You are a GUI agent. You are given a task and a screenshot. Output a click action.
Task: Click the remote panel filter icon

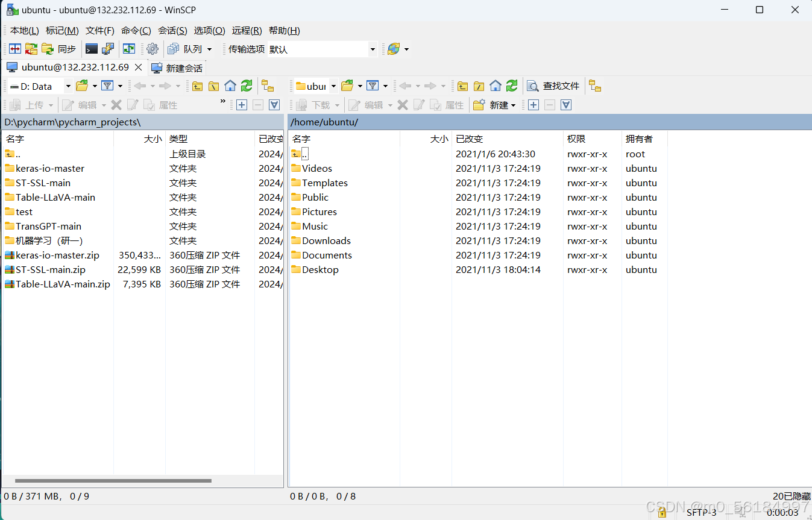click(x=373, y=86)
